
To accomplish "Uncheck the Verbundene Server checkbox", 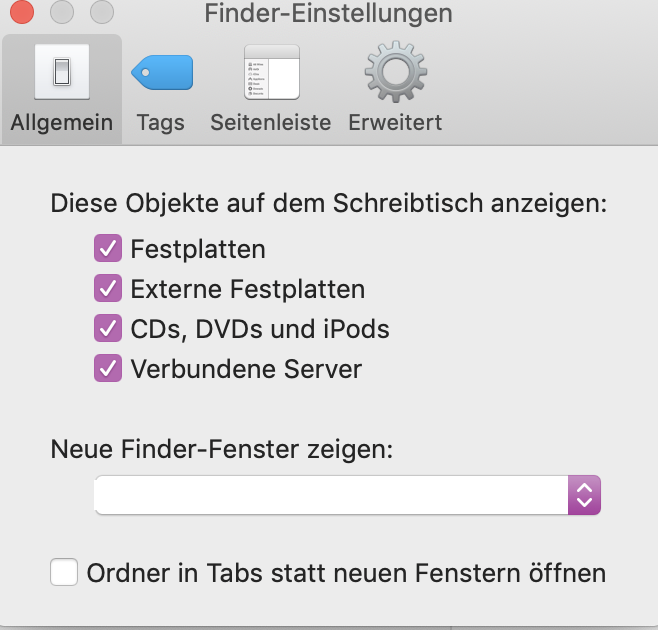I will click(x=107, y=368).
